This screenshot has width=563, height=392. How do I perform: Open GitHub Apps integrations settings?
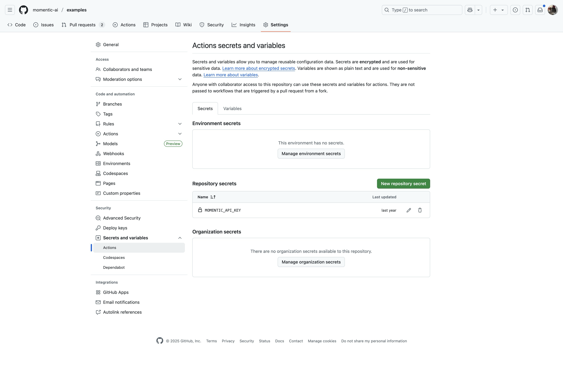(139, 292)
